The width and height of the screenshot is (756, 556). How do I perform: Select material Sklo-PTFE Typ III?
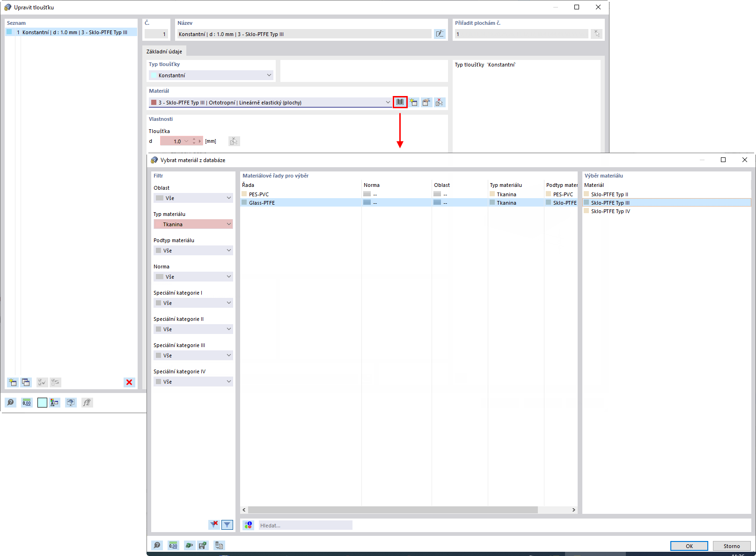667,203
